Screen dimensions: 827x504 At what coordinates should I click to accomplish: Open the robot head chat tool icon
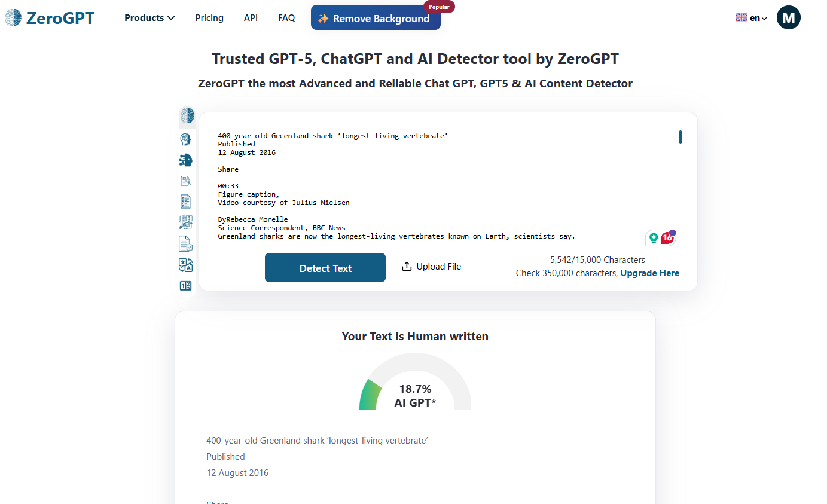point(185,139)
